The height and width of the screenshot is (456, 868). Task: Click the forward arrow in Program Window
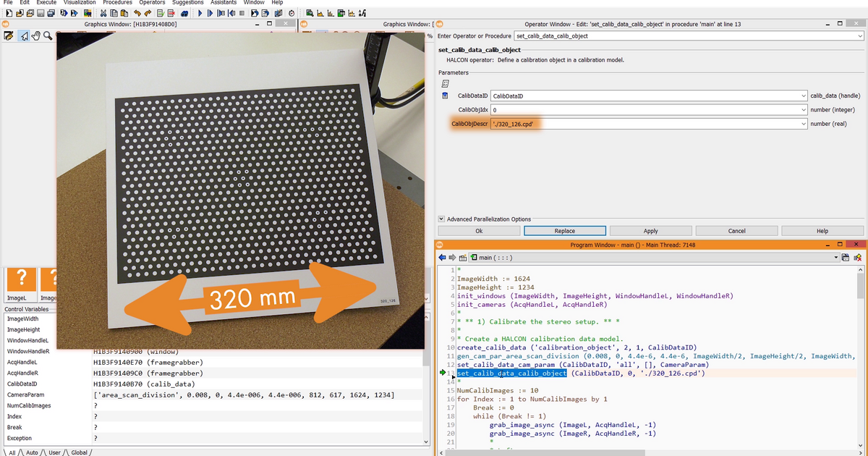click(x=452, y=257)
